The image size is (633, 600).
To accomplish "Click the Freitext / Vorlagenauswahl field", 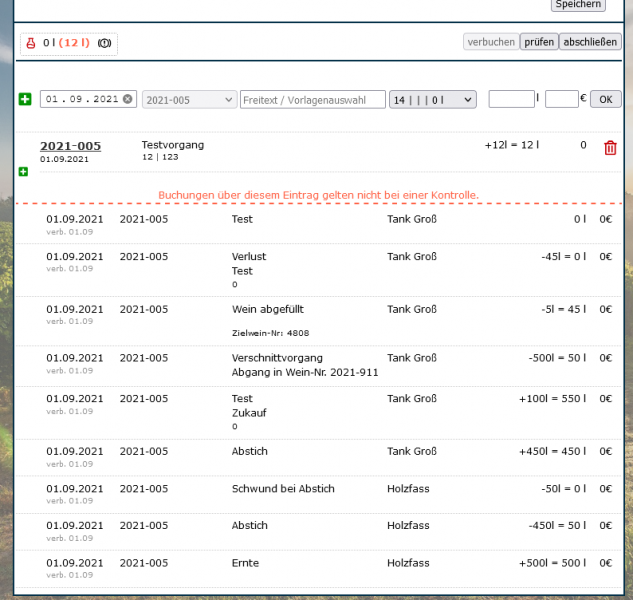I will [x=313, y=99].
